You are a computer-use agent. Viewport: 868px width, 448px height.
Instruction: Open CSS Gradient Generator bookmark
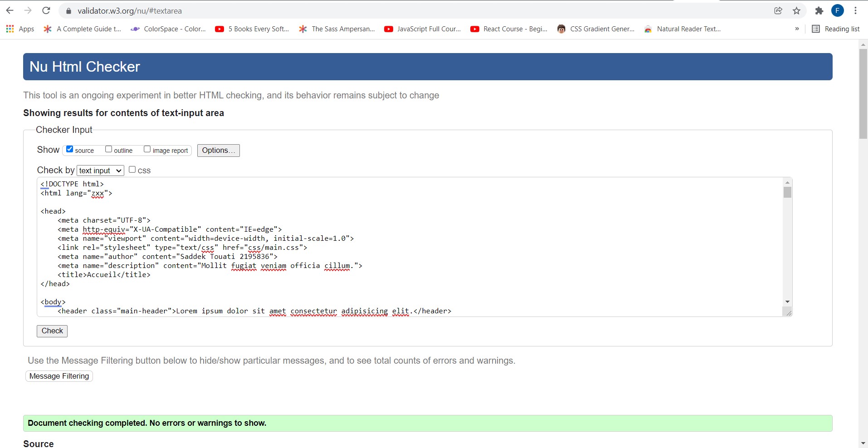coord(595,29)
